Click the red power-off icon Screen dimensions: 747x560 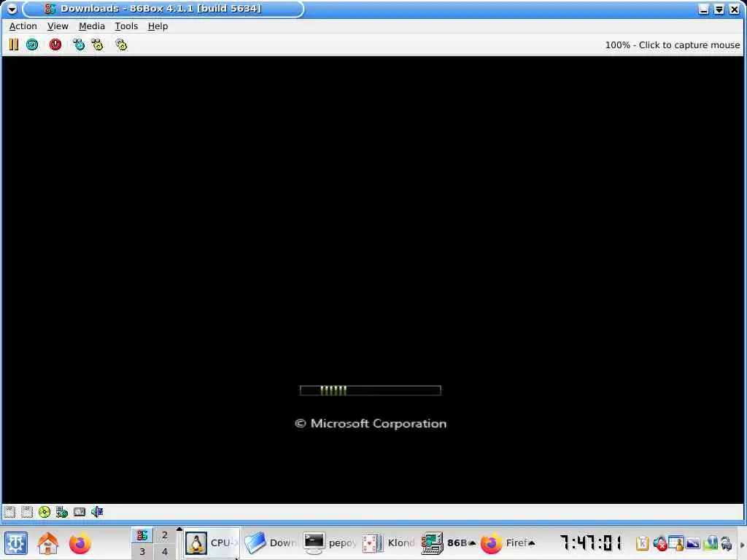[x=55, y=44]
